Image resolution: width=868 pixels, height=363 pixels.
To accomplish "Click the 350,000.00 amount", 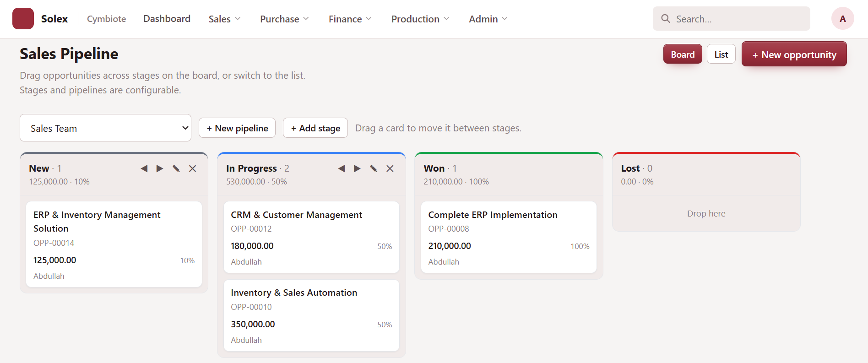I will [x=253, y=324].
